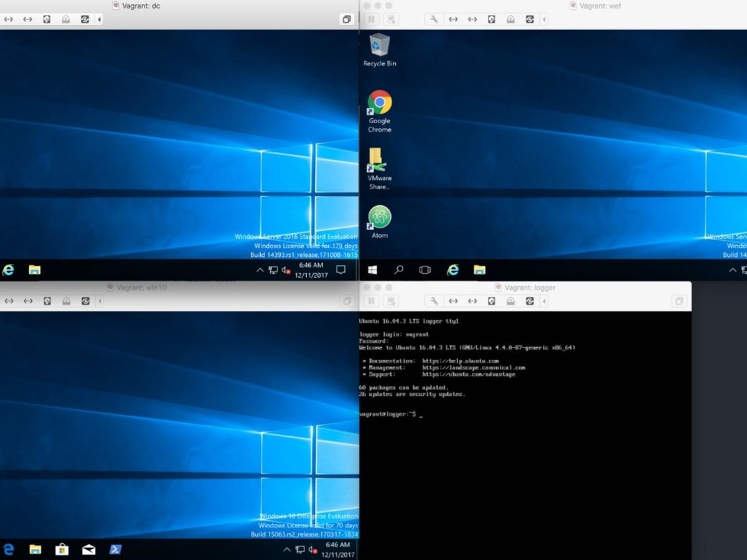
Task: Open settings wrench in wef VM toolbar
Action: [x=434, y=19]
